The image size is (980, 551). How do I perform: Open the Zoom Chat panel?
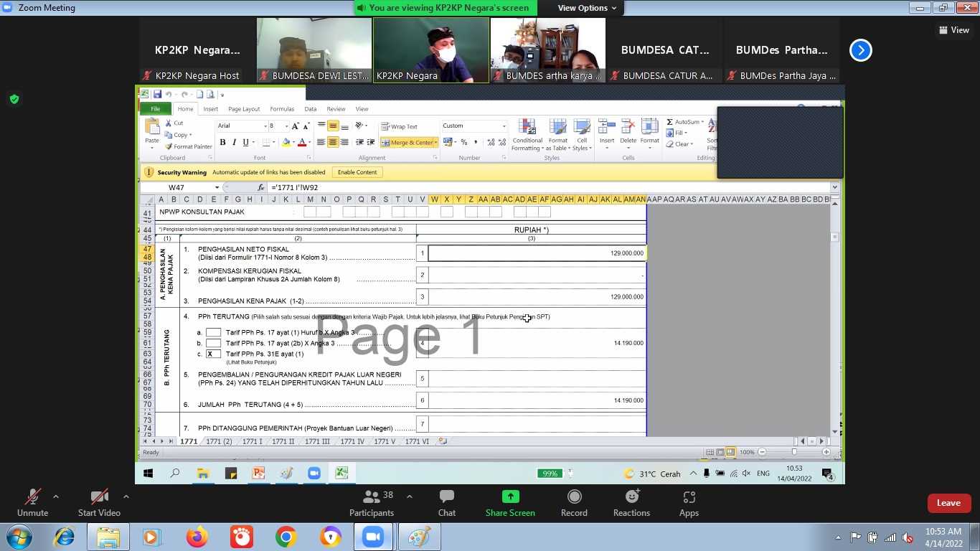(x=447, y=496)
